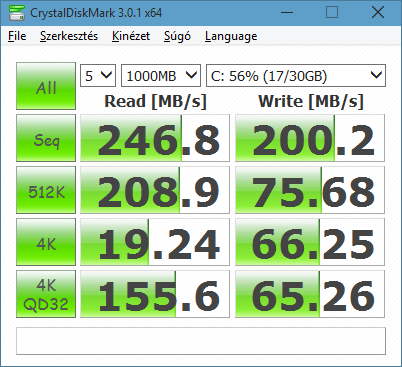Open the Kinézet menu
The image size is (402, 367).
[131, 36]
